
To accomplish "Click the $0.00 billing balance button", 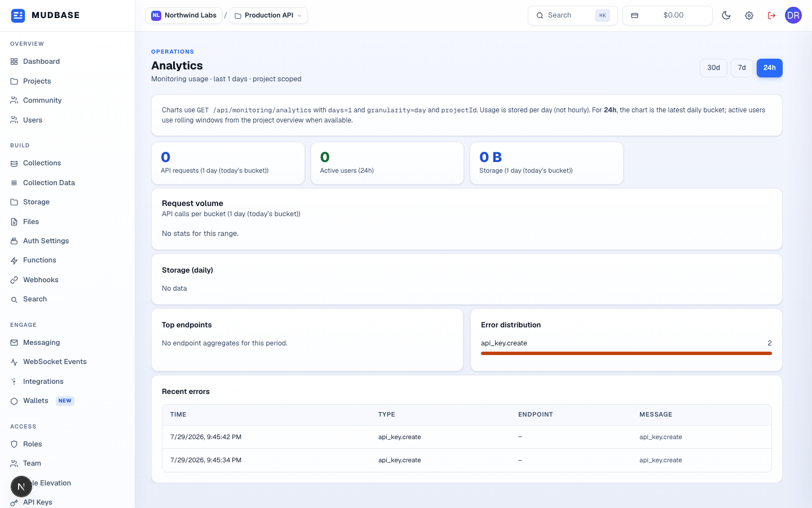I will coord(668,16).
